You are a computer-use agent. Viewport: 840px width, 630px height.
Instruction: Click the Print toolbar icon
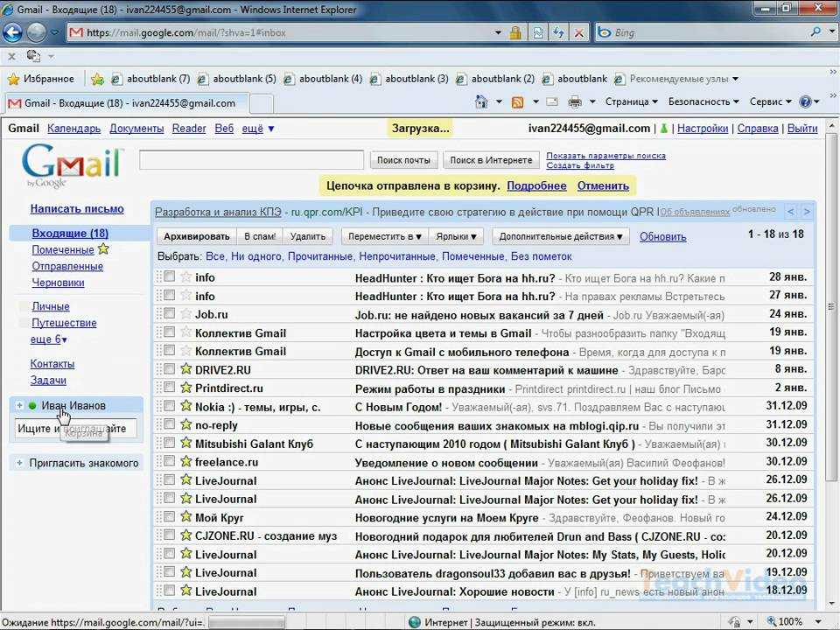pos(574,102)
